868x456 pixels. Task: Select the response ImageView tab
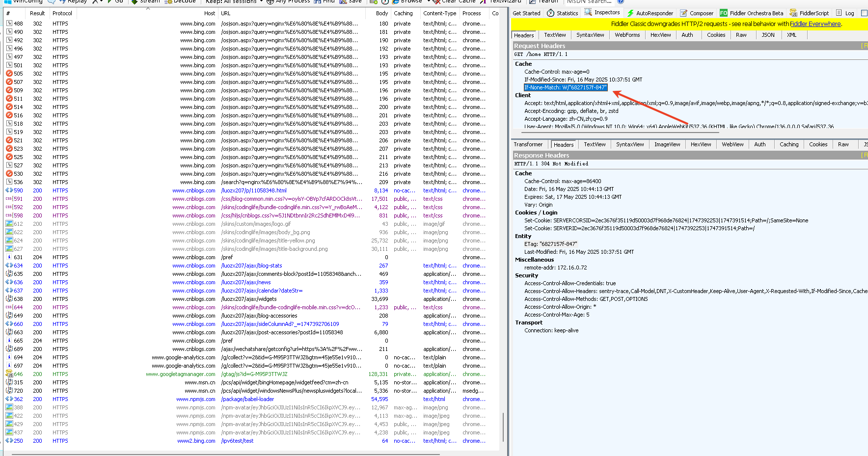[667, 144]
